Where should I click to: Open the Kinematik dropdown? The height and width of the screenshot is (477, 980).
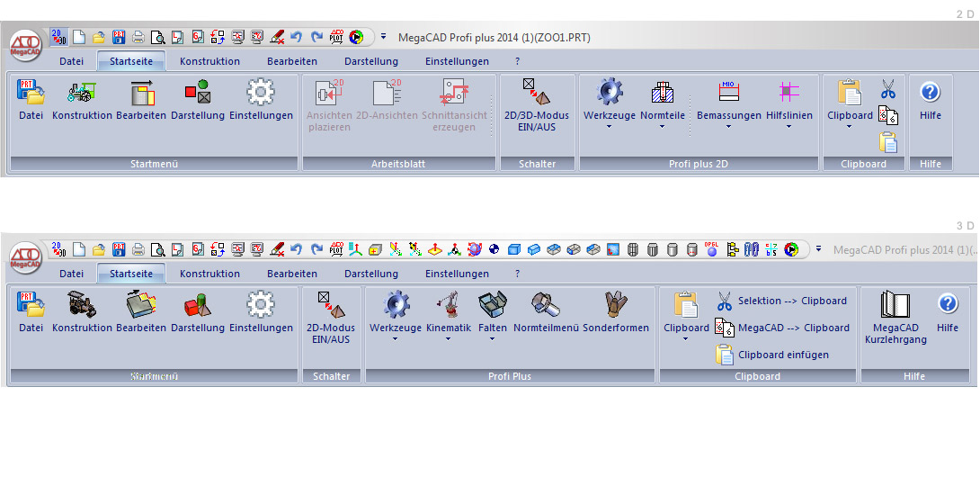click(x=448, y=339)
